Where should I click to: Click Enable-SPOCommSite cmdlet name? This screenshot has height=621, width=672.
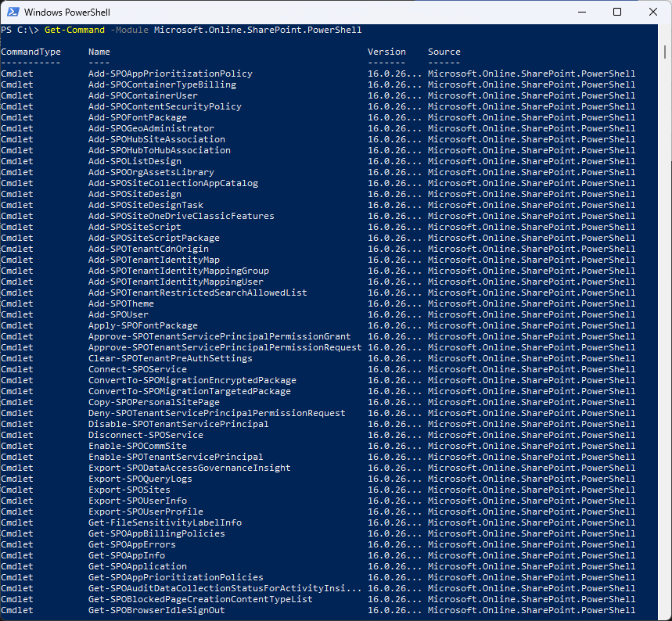(x=138, y=446)
